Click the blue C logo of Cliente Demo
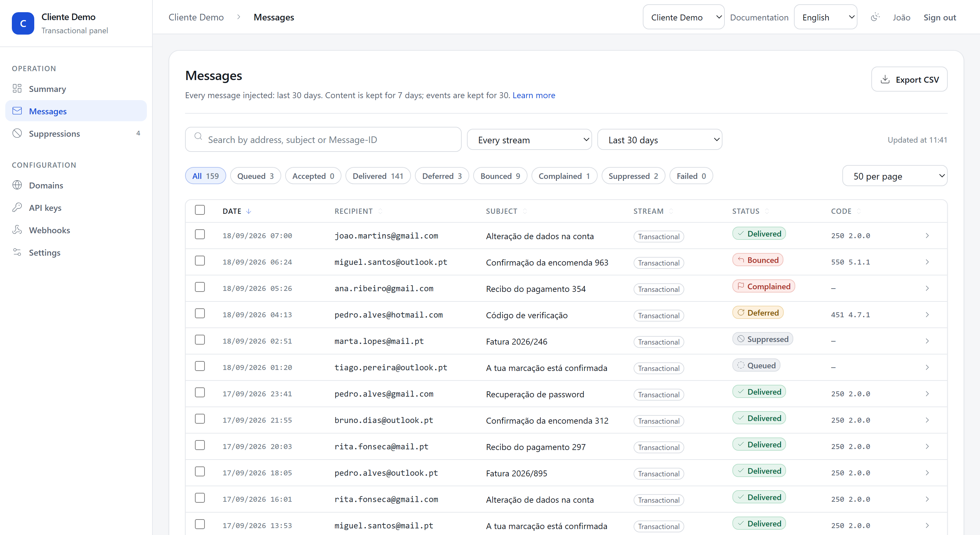The image size is (980, 535). click(23, 23)
